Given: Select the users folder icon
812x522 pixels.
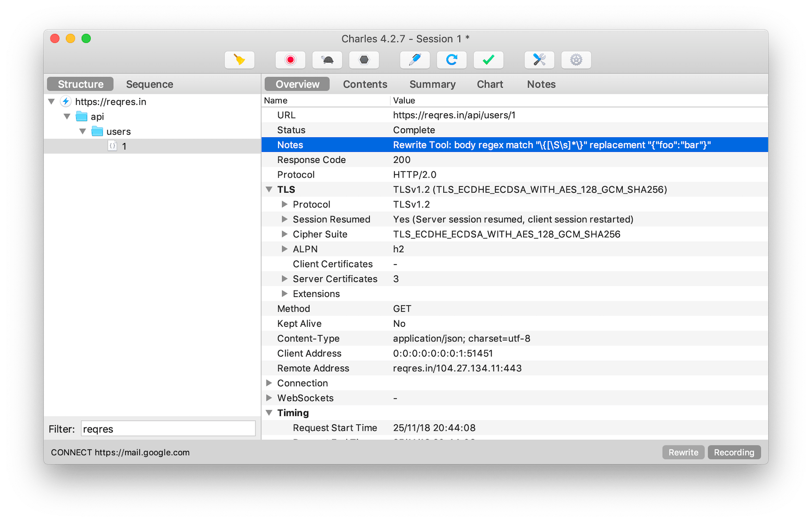Looking at the screenshot, I should coord(97,131).
